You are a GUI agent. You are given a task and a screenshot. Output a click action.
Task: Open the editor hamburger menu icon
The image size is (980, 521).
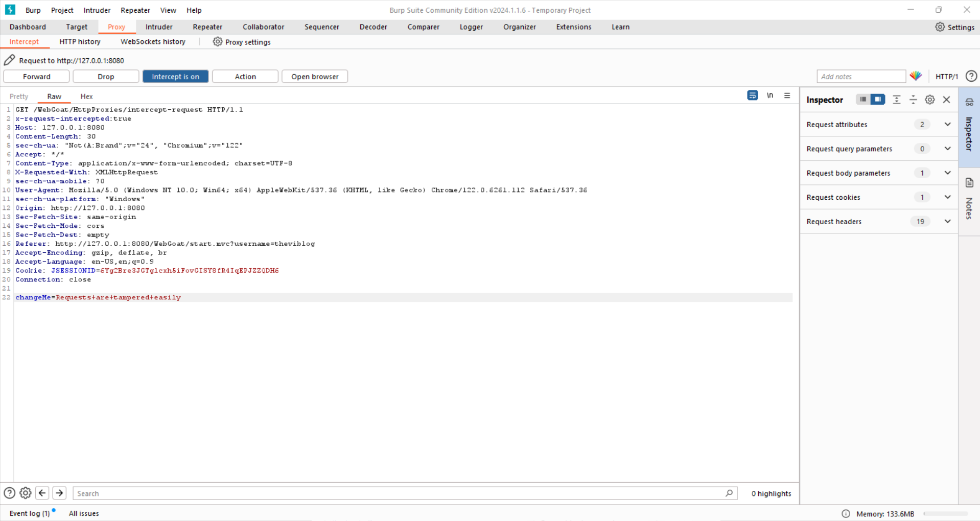(787, 96)
